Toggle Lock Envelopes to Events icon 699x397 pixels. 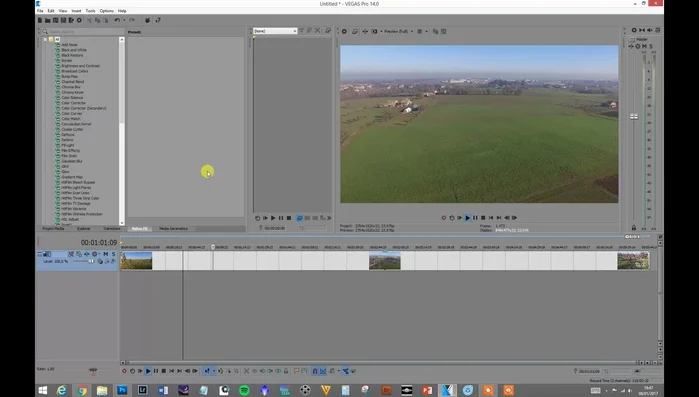pos(345,371)
